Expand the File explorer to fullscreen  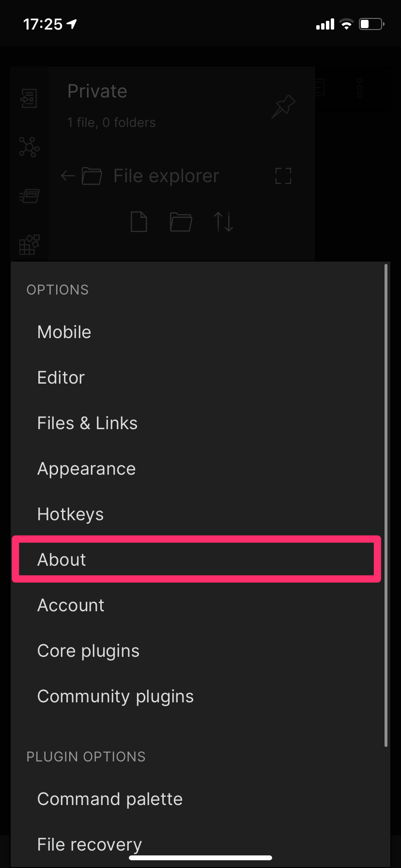pos(283,176)
